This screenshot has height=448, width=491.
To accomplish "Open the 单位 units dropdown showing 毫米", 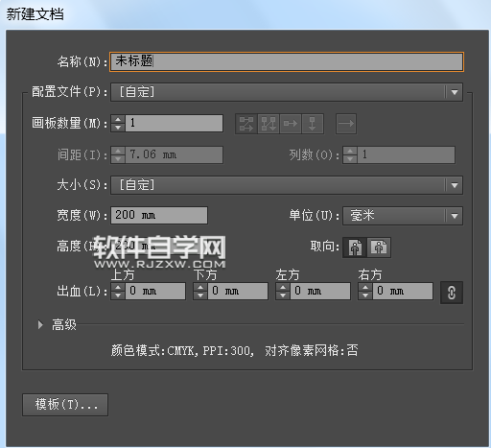I will (x=403, y=216).
